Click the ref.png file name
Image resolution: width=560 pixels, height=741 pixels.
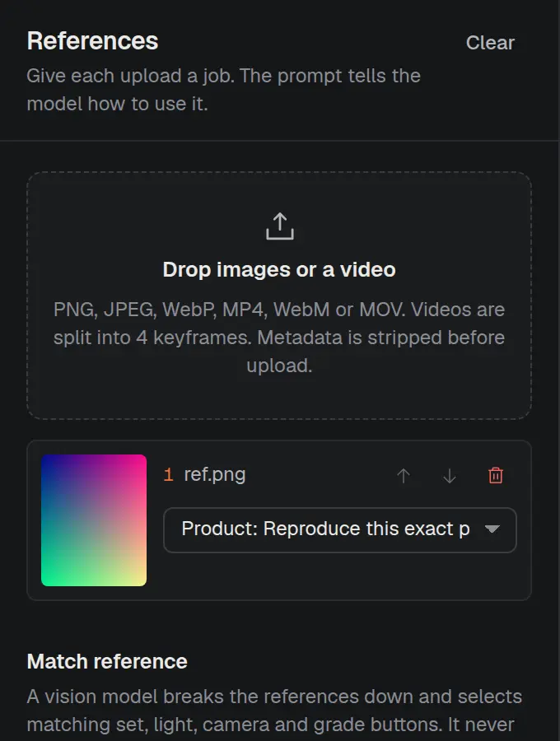click(215, 474)
